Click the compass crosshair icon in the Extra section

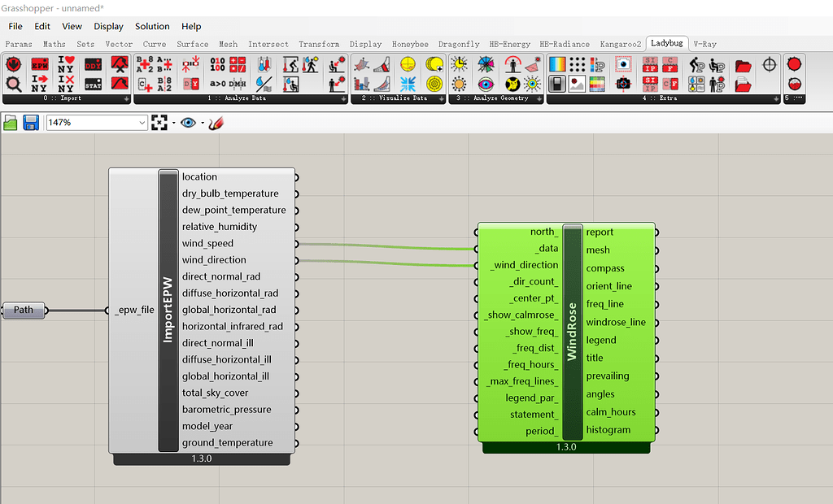click(x=768, y=66)
